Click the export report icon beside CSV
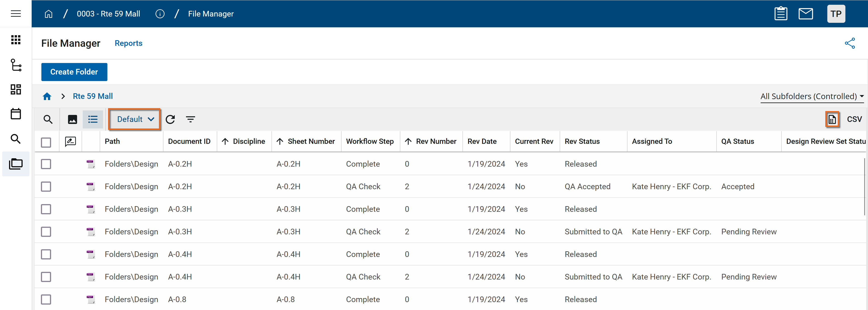 (832, 119)
